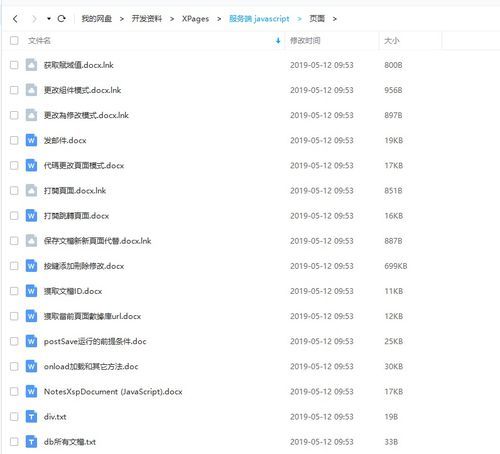Toggle the select-all checkbox in header
Screen dimensions: 500x454
click(x=14, y=41)
